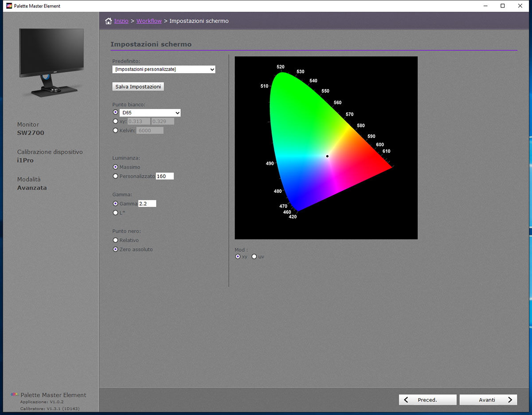
Task: Click the Gamma value input field
Action: (147, 204)
